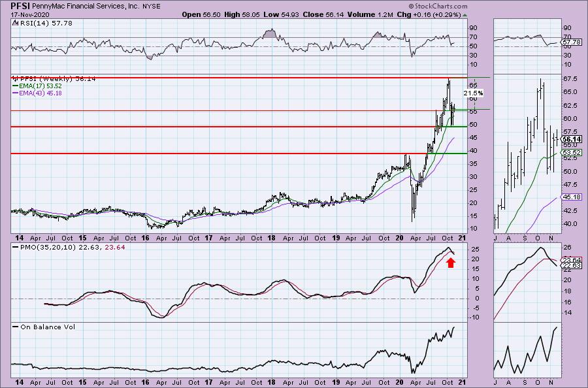Click the purple 45.18 EMA flag on the zoomed axis
This screenshot has width=588, height=388.
572,197
